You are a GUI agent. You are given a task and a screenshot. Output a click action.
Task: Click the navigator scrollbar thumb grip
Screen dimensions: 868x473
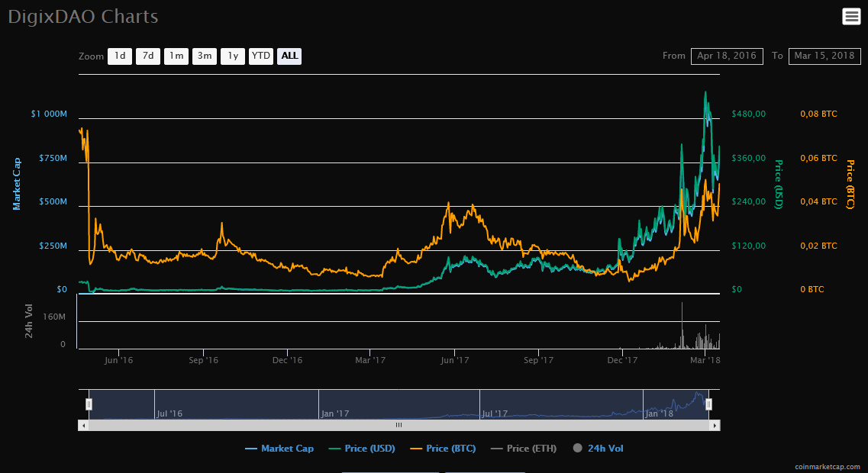click(399, 426)
